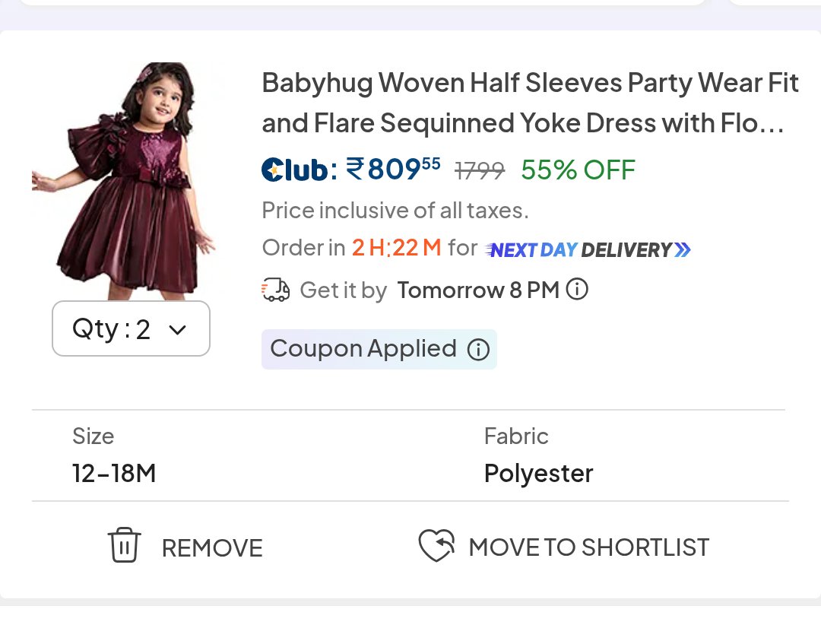
Task: Expand quantity chevron arrow
Action: [x=177, y=330]
